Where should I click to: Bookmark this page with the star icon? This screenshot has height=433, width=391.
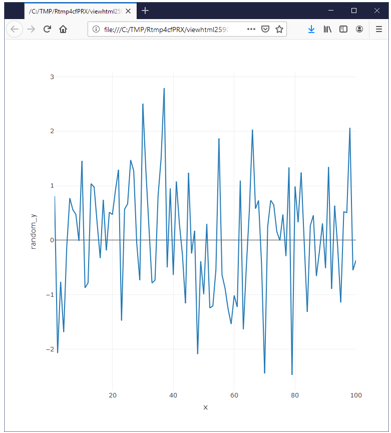[279, 29]
